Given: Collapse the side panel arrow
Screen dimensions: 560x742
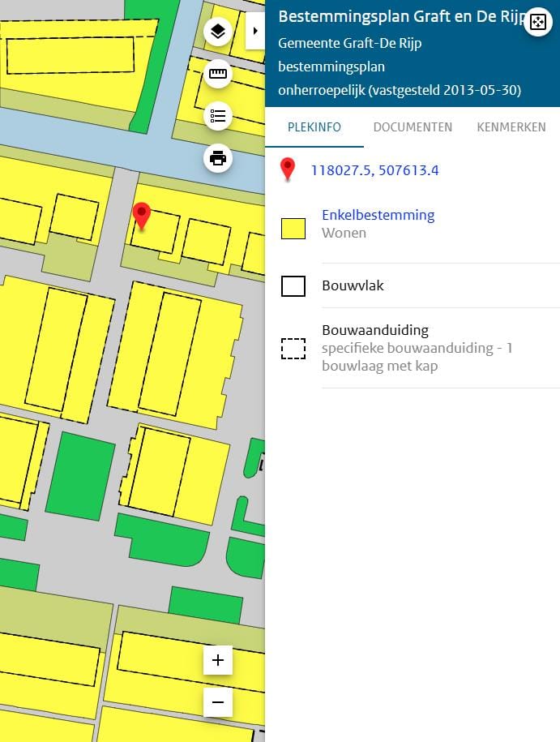Looking at the screenshot, I should (255, 31).
